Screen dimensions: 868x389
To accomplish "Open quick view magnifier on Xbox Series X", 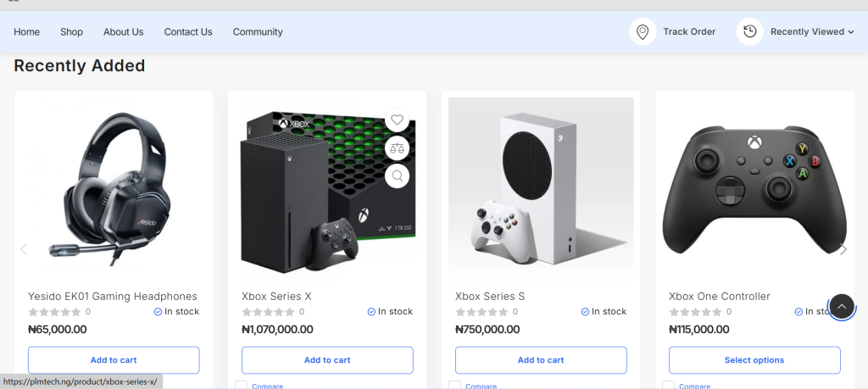I will click(x=397, y=176).
